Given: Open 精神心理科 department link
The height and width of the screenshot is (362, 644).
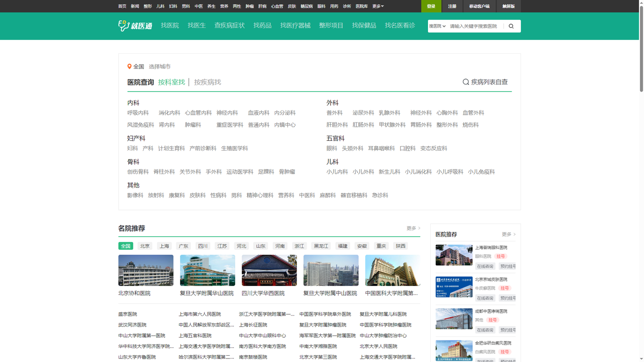Looking at the screenshot, I should click(260, 195).
